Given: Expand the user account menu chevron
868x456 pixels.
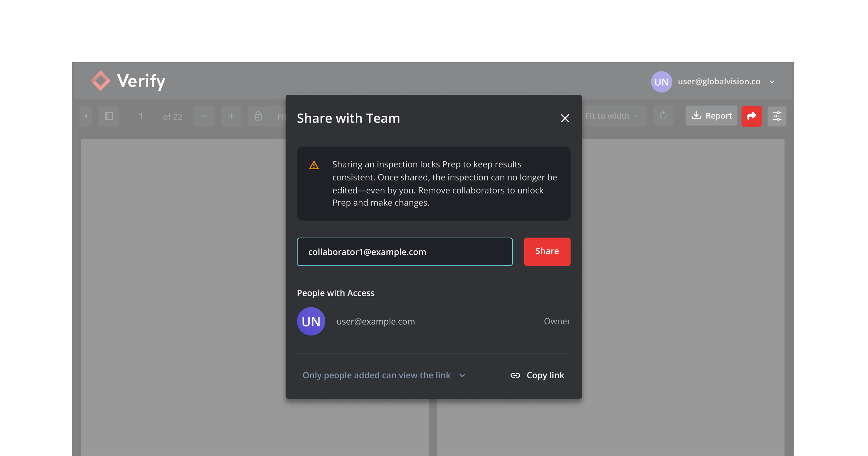Looking at the screenshot, I should pyautogui.click(x=772, y=82).
